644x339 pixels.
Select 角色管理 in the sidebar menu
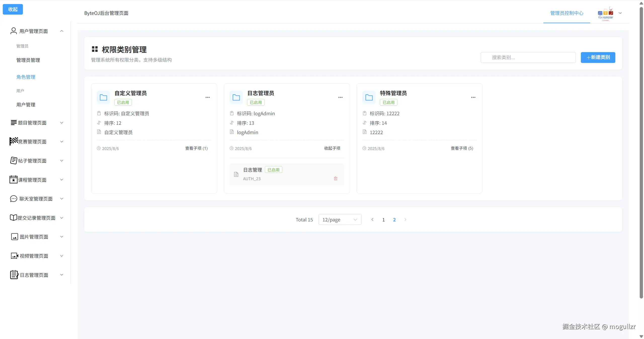click(x=26, y=77)
